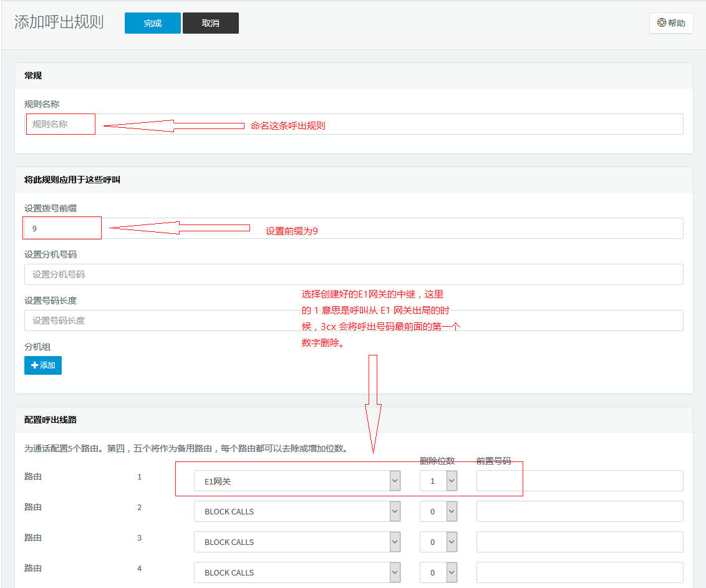Open route 2 BLOCK CALLS dropdown
Image resolution: width=706 pixels, height=588 pixels.
(x=297, y=511)
